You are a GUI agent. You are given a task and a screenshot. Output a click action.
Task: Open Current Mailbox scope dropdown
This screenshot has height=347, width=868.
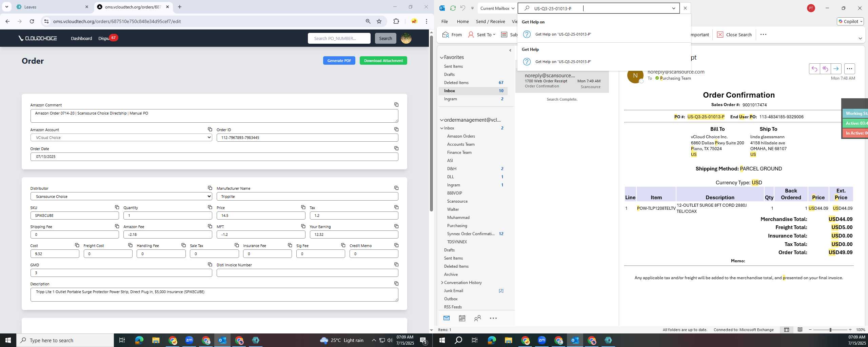(497, 8)
